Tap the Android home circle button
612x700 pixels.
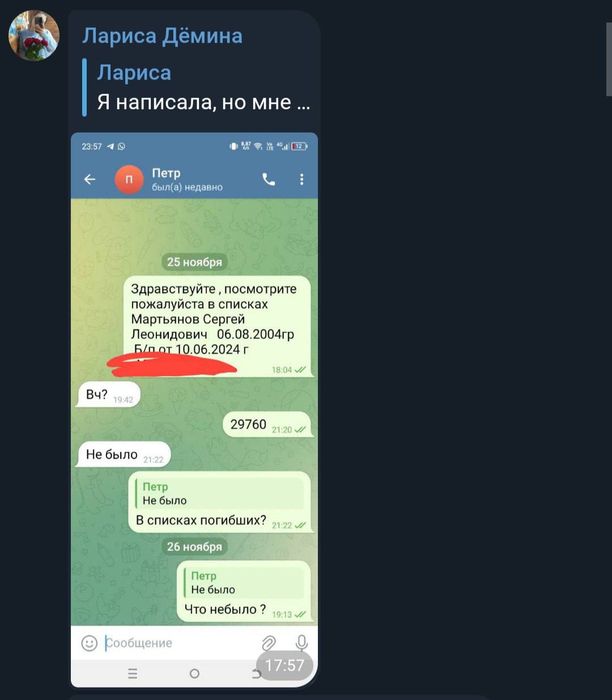[x=194, y=673]
